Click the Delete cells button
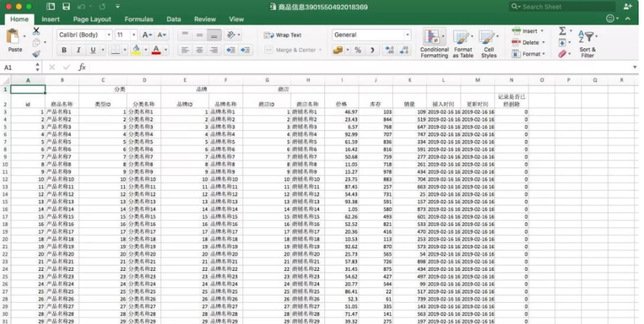 tap(528, 42)
